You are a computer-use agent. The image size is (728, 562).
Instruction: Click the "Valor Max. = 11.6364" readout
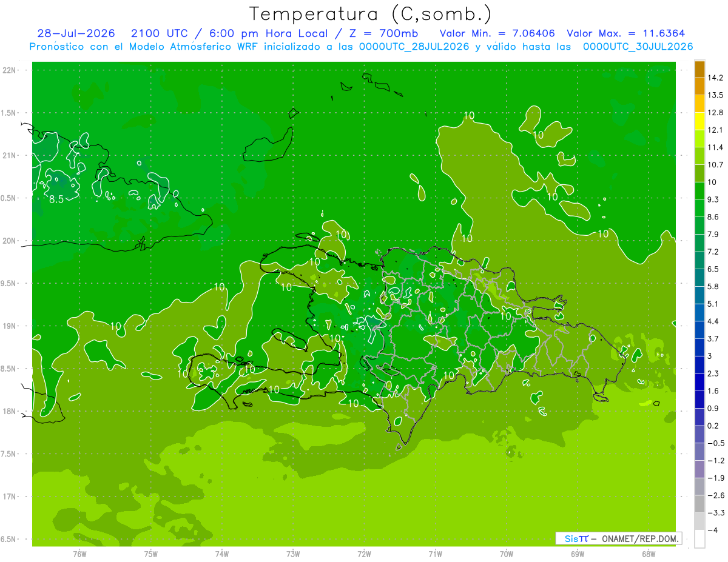[626, 33]
